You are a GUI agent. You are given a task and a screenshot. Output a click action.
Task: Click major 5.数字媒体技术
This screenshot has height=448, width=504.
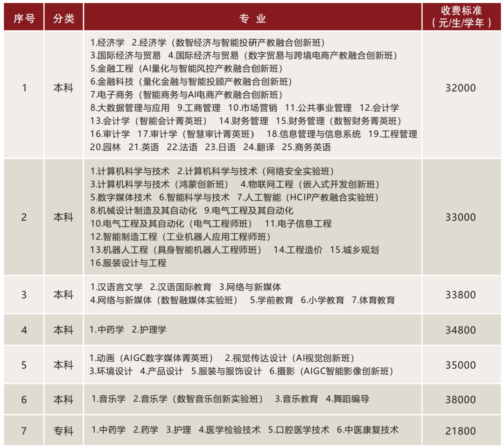click(x=121, y=197)
